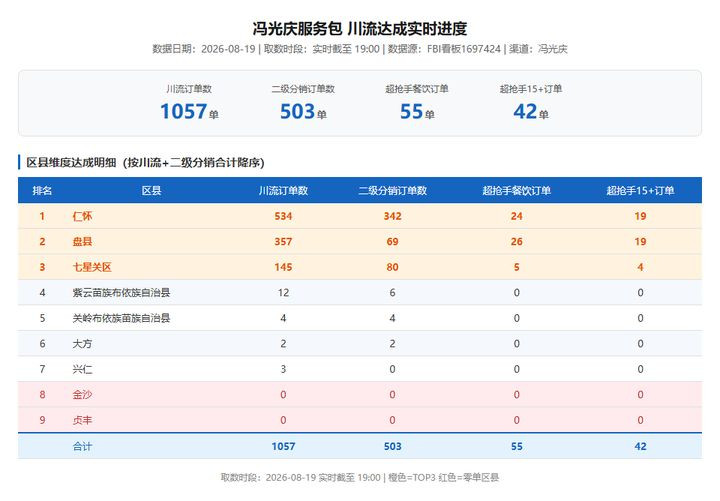This screenshot has height=501, width=720.
Task: Select the 紫云苗族布依族自治县 row name
Action: coord(121,293)
